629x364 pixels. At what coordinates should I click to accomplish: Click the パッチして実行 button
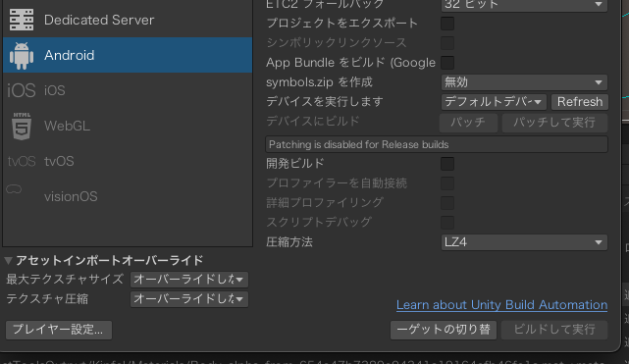554,123
